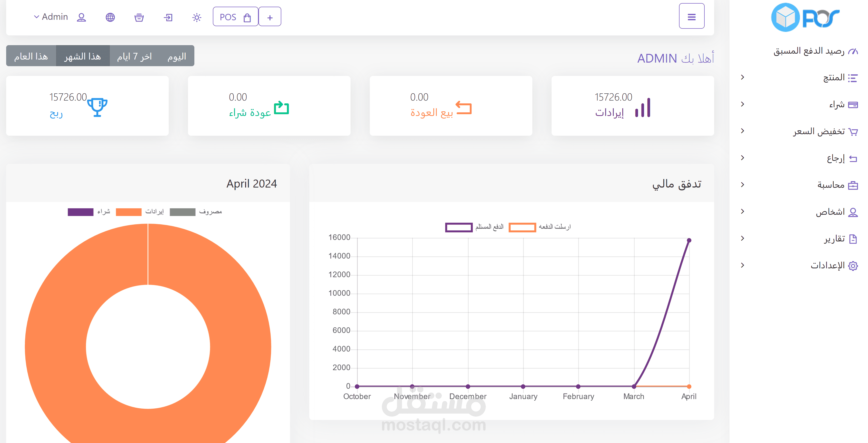The width and height of the screenshot is (868, 443).
Task: Switch to the اخر 7 ايام tab
Action: tap(134, 56)
